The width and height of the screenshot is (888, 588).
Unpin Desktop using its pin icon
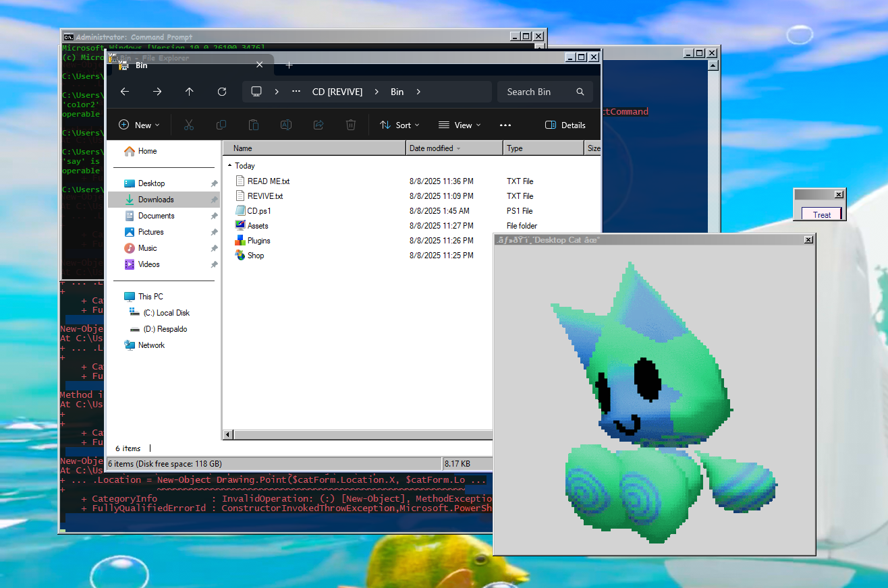214,183
